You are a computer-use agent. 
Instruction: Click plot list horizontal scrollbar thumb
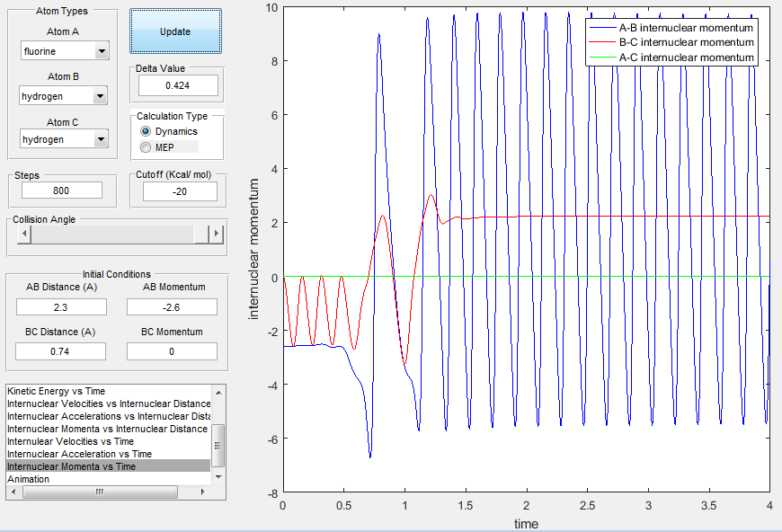click(100, 492)
